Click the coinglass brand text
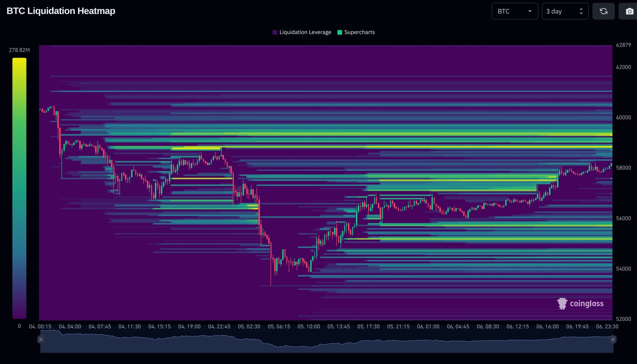 (x=587, y=303)
